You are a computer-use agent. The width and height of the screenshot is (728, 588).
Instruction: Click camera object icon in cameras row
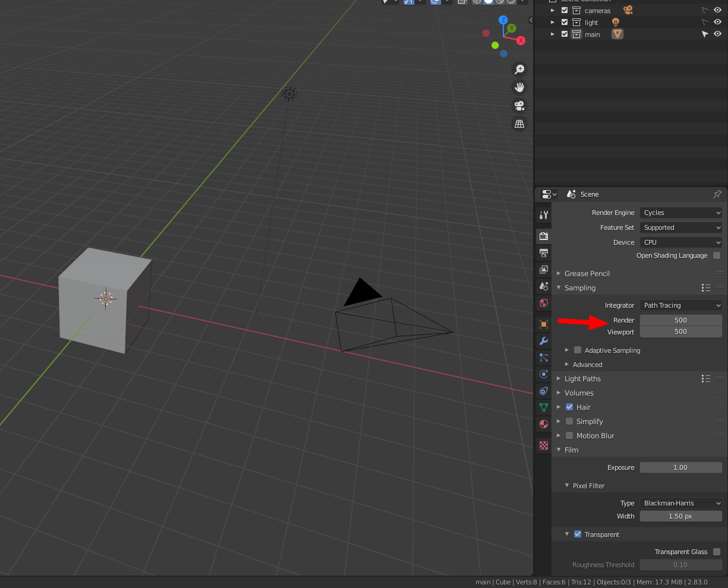(628, 10)
